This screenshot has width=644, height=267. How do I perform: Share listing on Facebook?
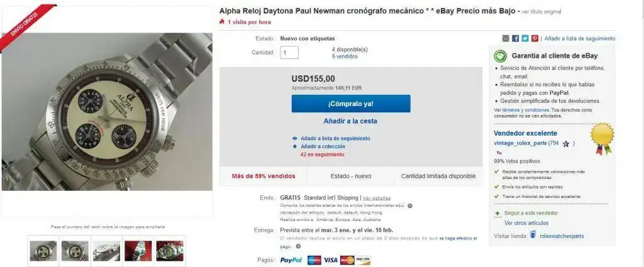pos(515,38)
